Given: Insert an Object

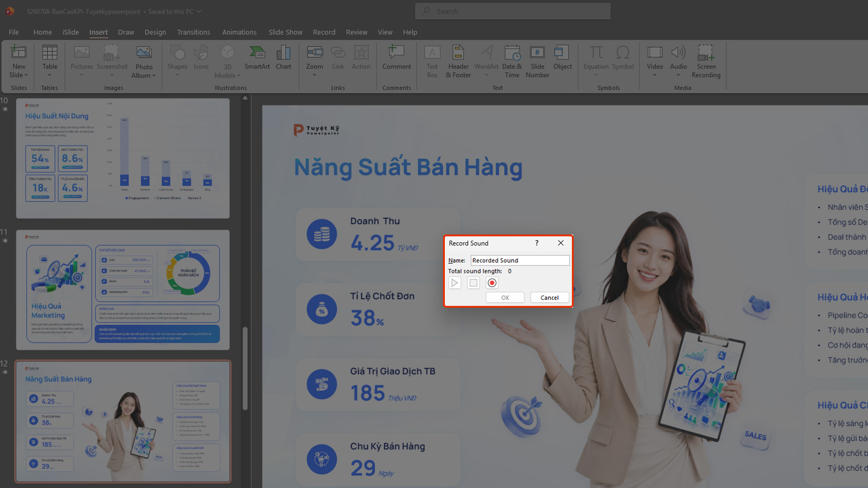Looking at the screenshot, I should [562, 57].
